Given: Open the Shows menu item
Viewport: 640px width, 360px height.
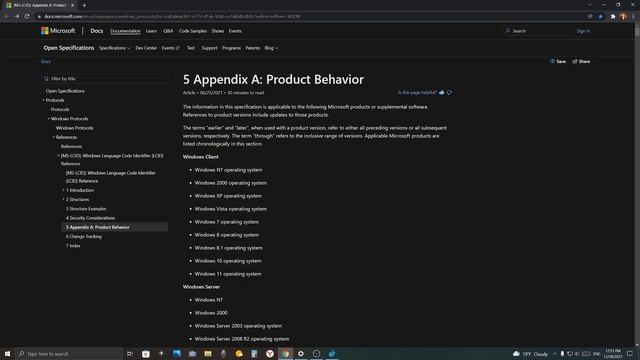Looking at the screenshot, I should pos(218,31).
